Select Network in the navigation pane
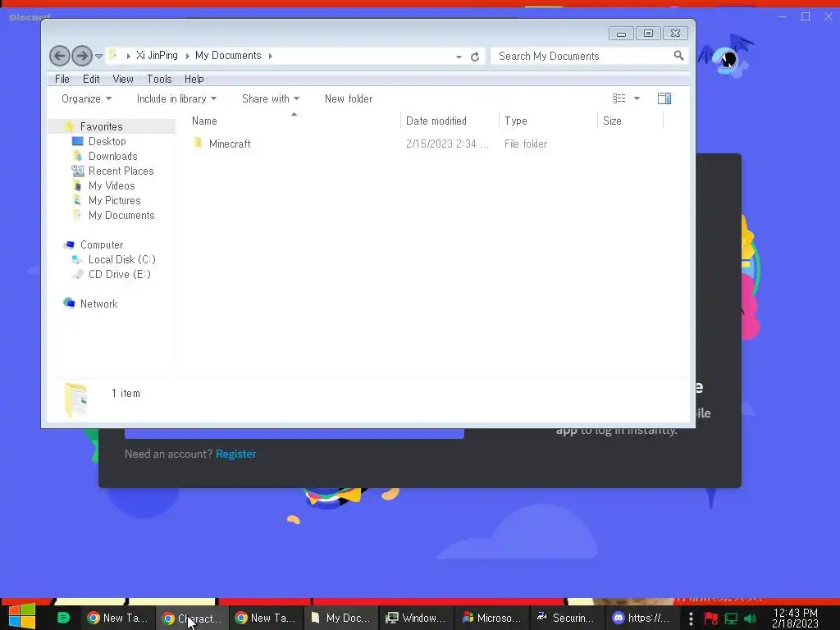This screenshot has height=630, width=840. tap(98, 304)
